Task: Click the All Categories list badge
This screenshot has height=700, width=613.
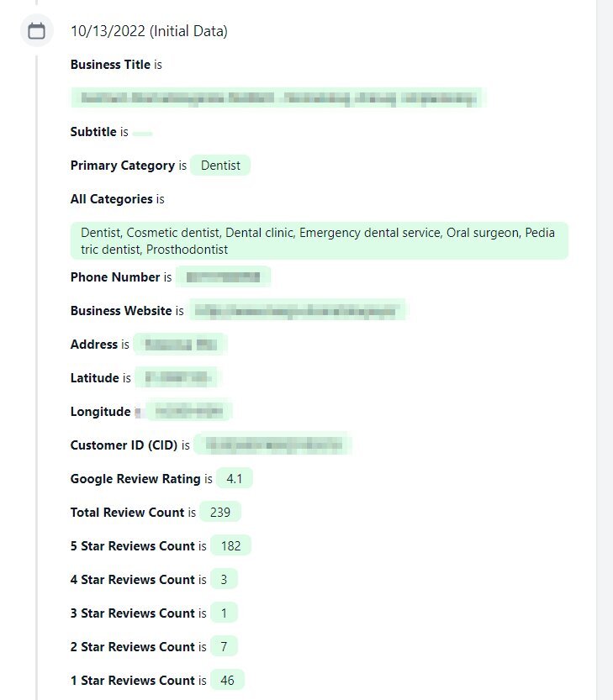Action: 319,240
